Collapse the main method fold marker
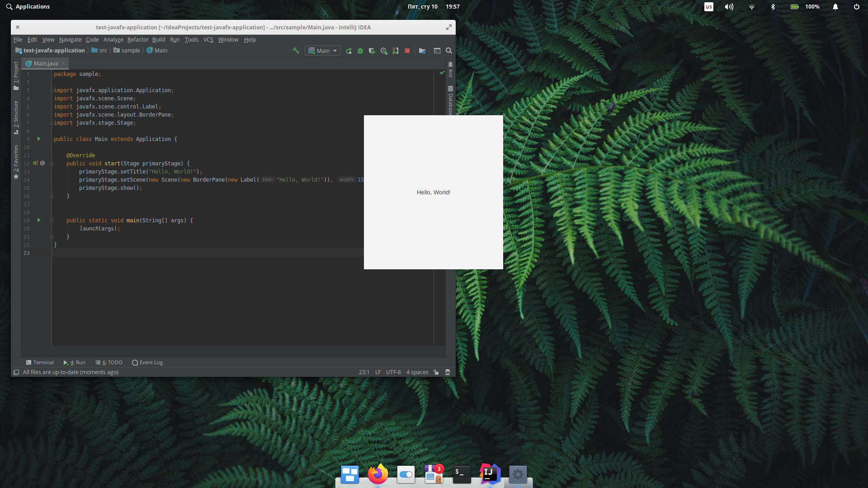Image resolution: width=868 pixels, height=488 pixels. pos(52,221)
